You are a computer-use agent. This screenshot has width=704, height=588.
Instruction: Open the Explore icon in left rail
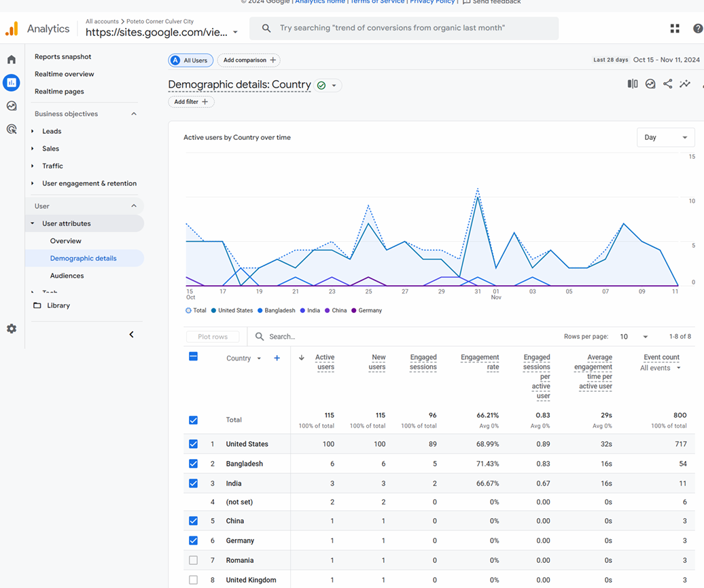12,106
